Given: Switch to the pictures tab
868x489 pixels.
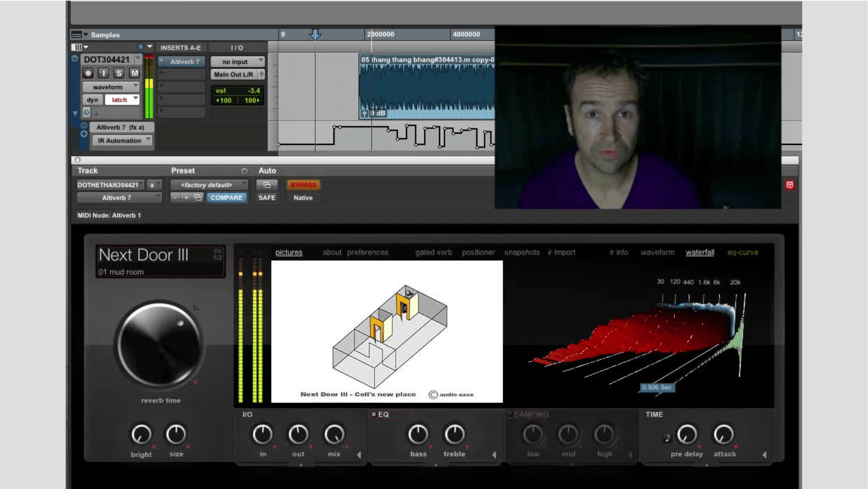Looking at the screenshot, I should point(289,252).
